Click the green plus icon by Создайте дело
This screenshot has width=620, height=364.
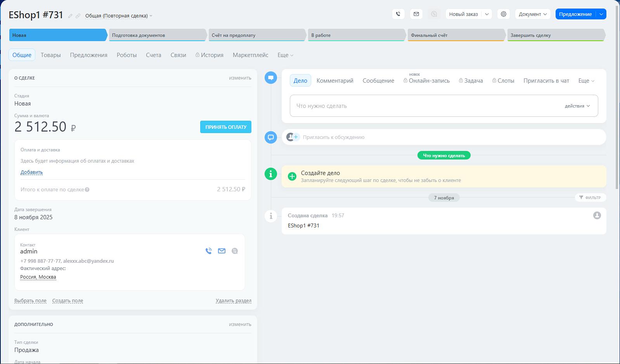pyautogui.click(x=292, y=177)
